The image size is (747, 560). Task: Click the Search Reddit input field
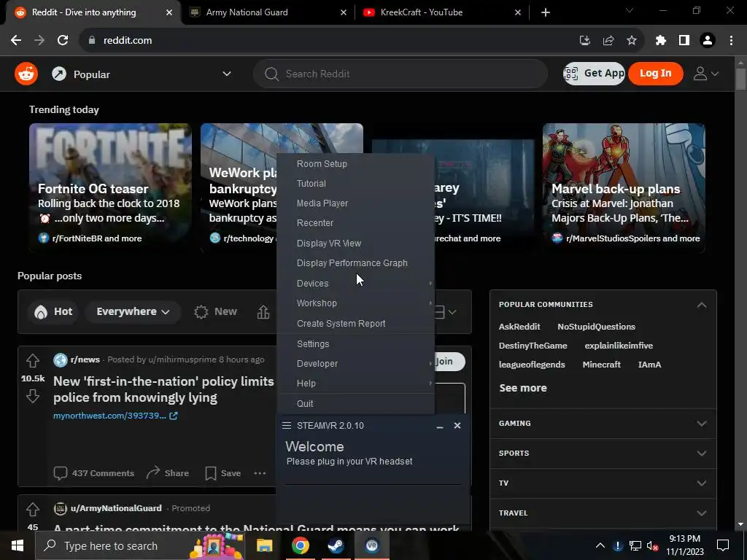click(x=400, y=74)
